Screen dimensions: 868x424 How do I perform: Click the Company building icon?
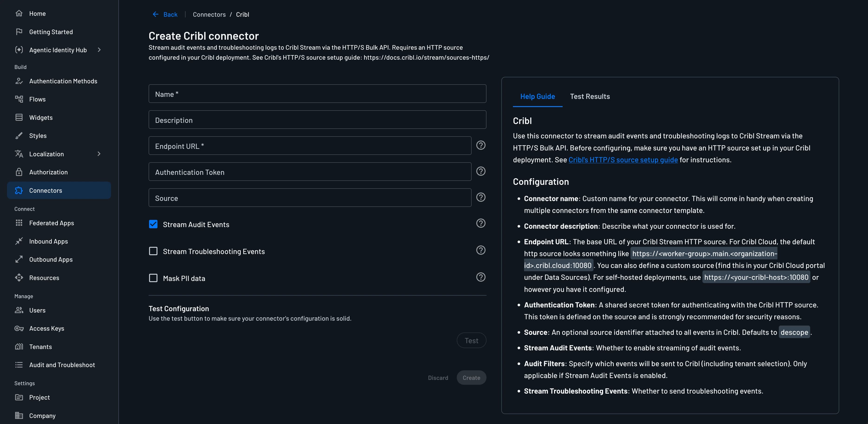point(19,416)
